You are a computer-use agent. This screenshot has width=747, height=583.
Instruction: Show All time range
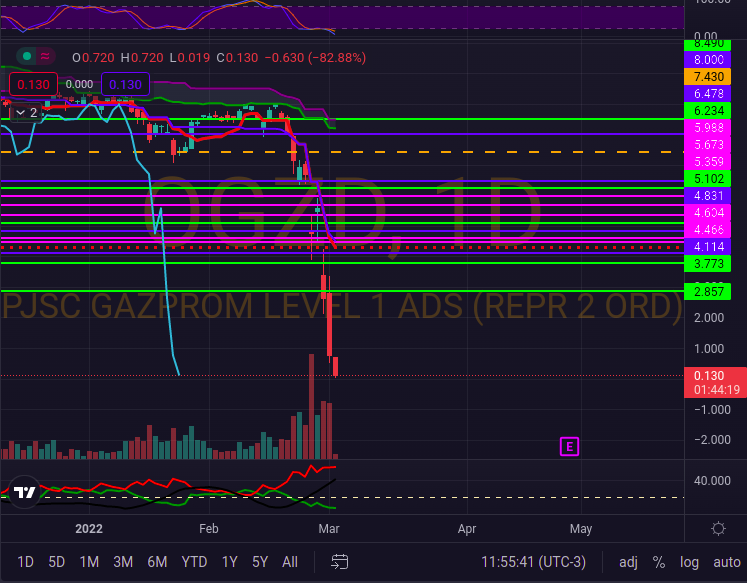290,562
